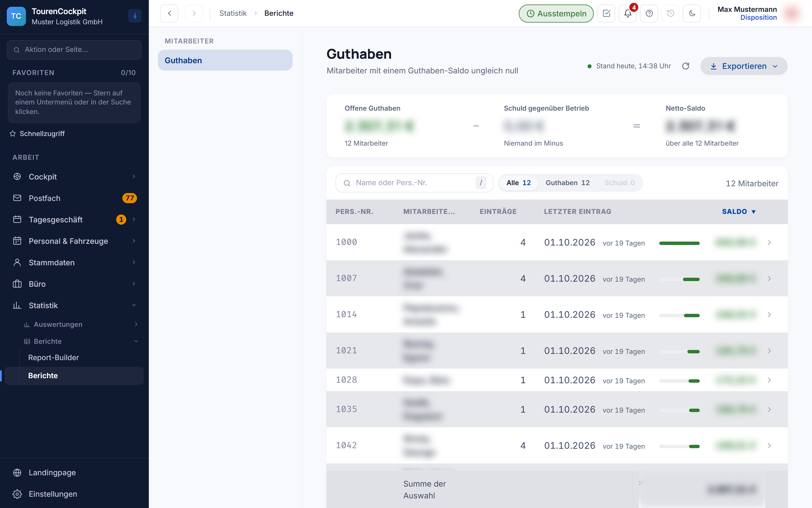Open Landingpage globe item

[x=74, y=473]
